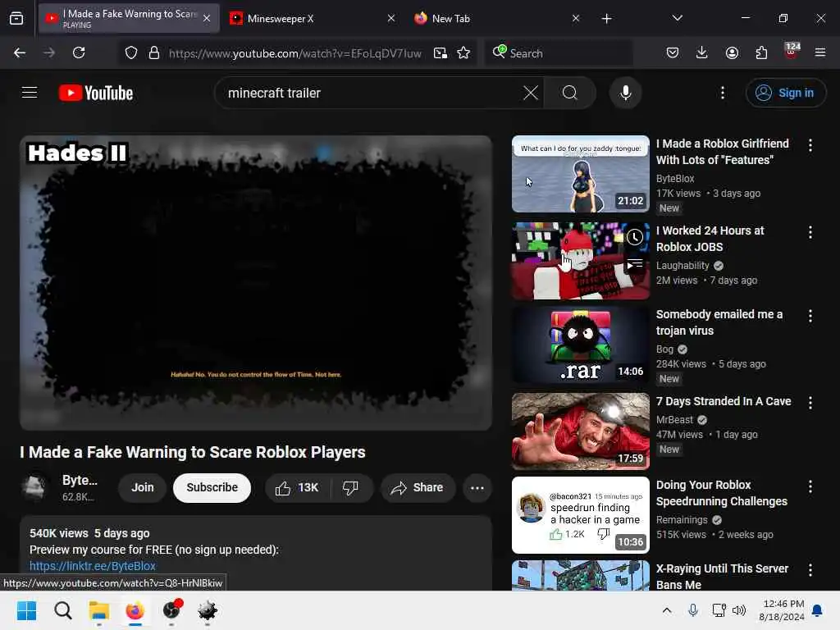Open more actions beside Share button
This screenshot has height=630, width=840.
point(477,488)
